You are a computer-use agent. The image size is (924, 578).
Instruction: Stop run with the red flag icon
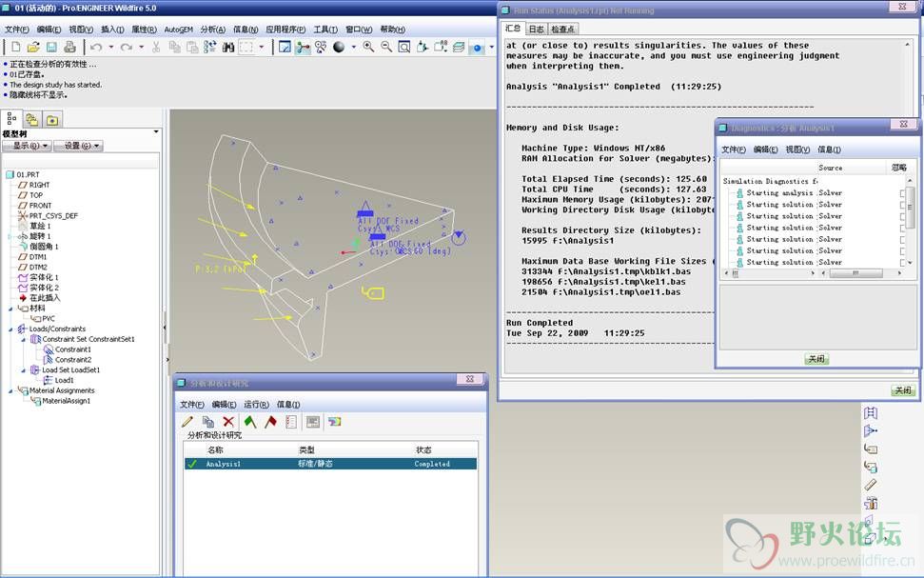270,422
